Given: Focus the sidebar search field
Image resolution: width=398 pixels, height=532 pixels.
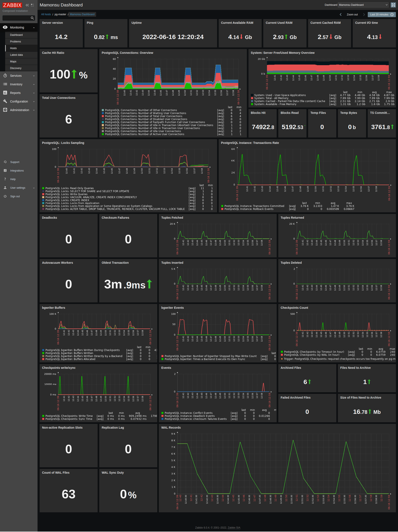Looking at the screenshot, I should click(18, 18).
